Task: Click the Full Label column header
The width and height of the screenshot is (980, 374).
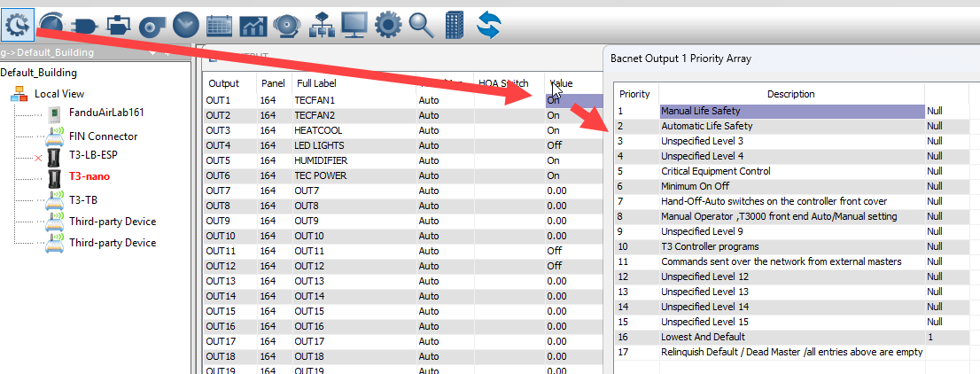Action: (316, 83)
